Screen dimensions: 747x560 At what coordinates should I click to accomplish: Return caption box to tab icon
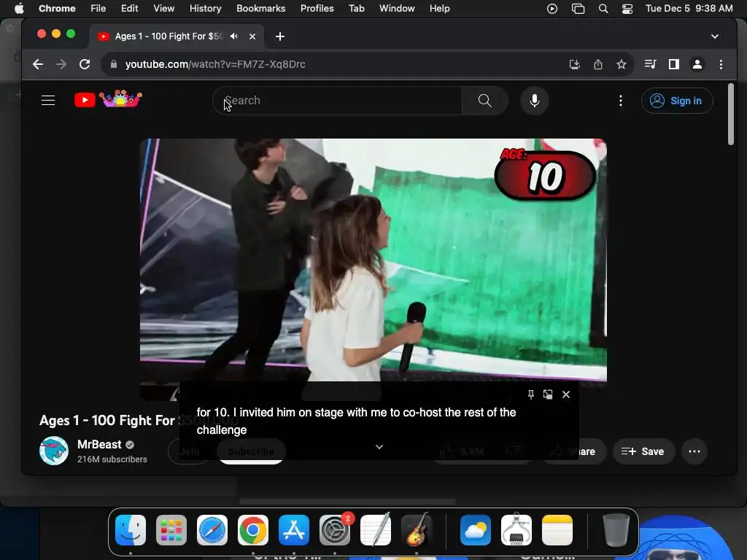(x=548, y=394)
